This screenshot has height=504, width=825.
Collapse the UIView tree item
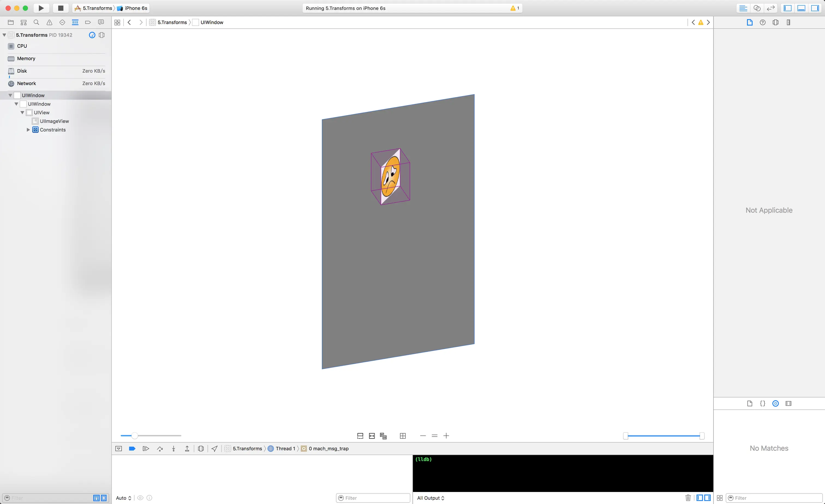click(22, 113)
